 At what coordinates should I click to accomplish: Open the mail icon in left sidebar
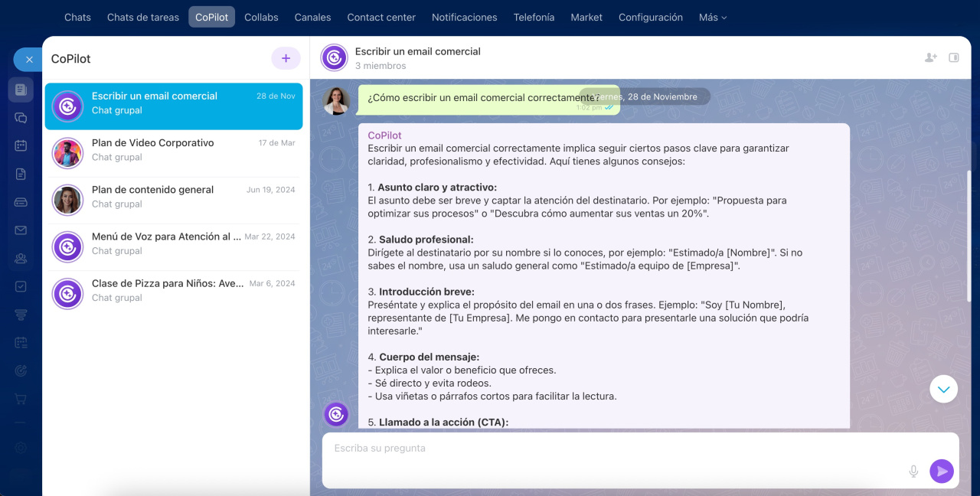coord(21,230)
